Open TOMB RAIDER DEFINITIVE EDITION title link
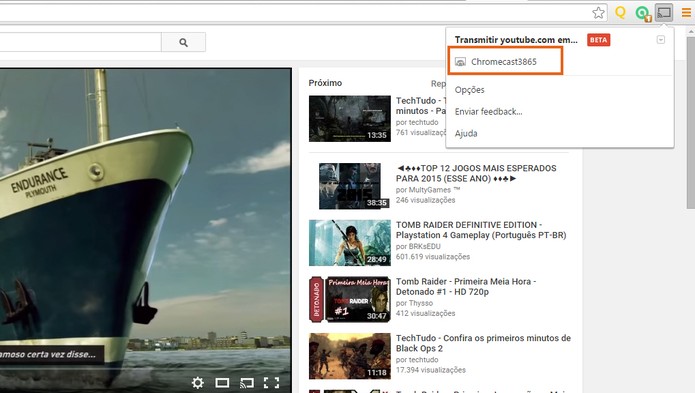Screen dimensions: 695x393 [481, 230]
